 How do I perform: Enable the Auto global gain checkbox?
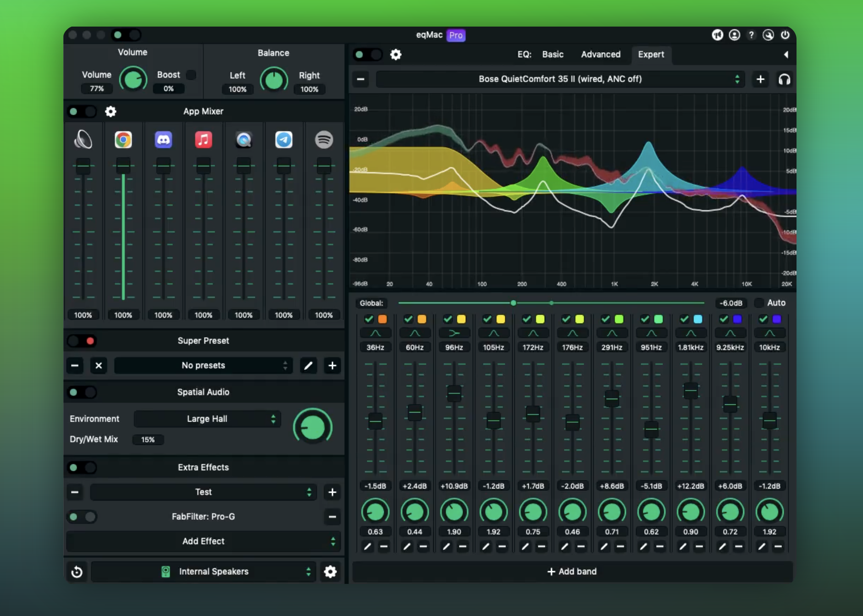pos(759,303)
